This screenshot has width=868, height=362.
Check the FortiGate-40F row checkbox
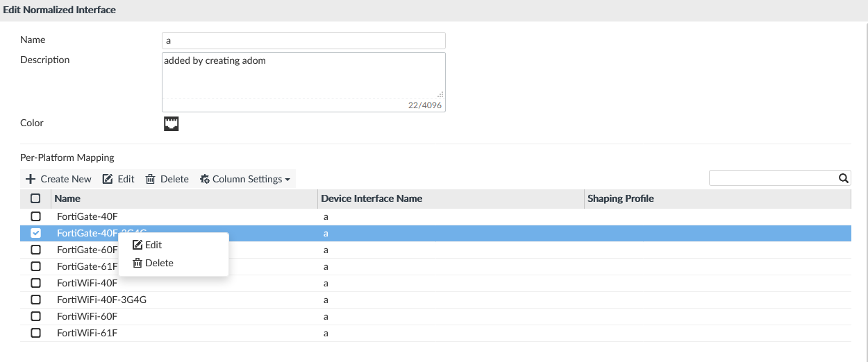pos(36,216)
